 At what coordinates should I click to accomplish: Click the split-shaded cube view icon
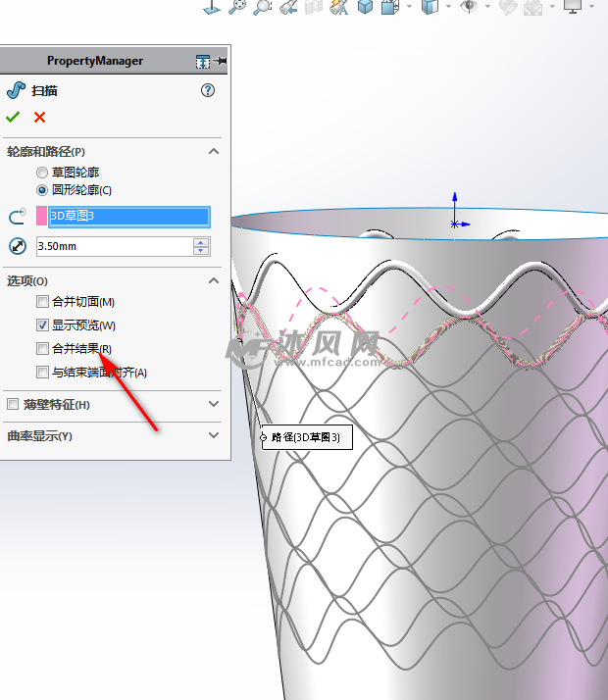[x=430, y=7]
